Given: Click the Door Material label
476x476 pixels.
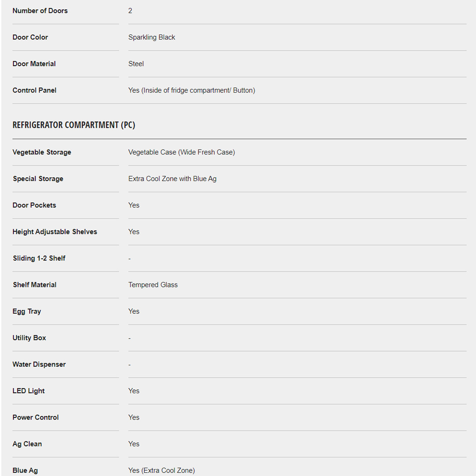Looking at the screenshot, I should coord(34,64).
